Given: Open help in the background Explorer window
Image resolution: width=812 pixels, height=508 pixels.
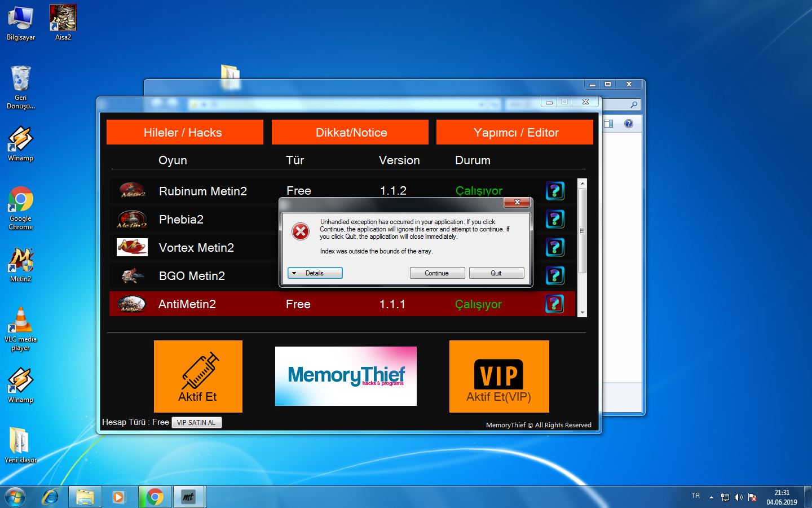Looking at the screenshot, I should click(x=629, y=124).
